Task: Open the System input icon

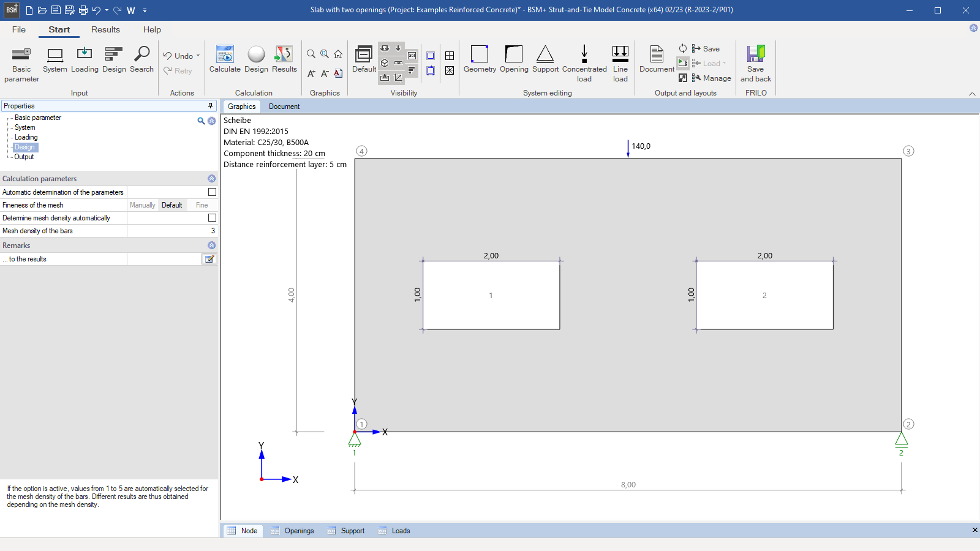Action: [55, 60]
